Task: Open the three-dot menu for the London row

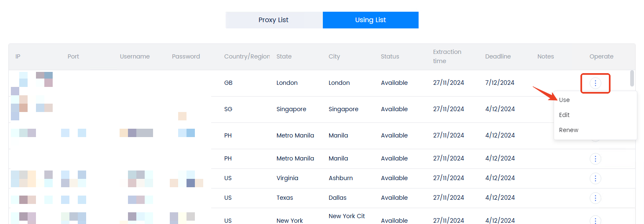Action: (595, 83)
